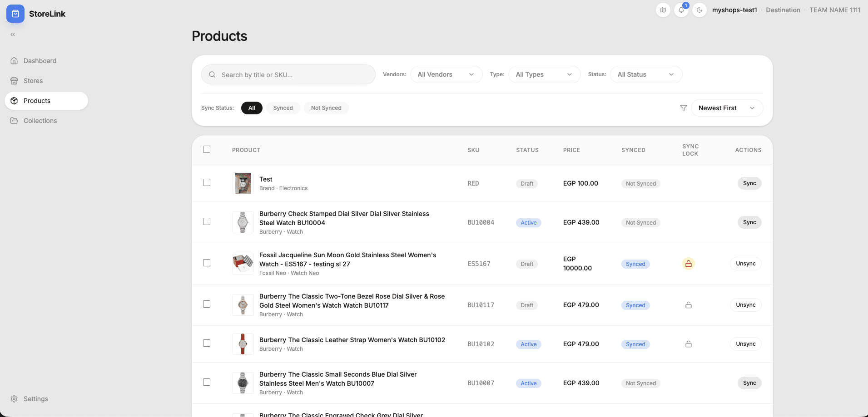The width and height of the screenshot is (868, 417).
Task: Click Burberry Classic Leather Strap product title
Action: coord(352,340)
